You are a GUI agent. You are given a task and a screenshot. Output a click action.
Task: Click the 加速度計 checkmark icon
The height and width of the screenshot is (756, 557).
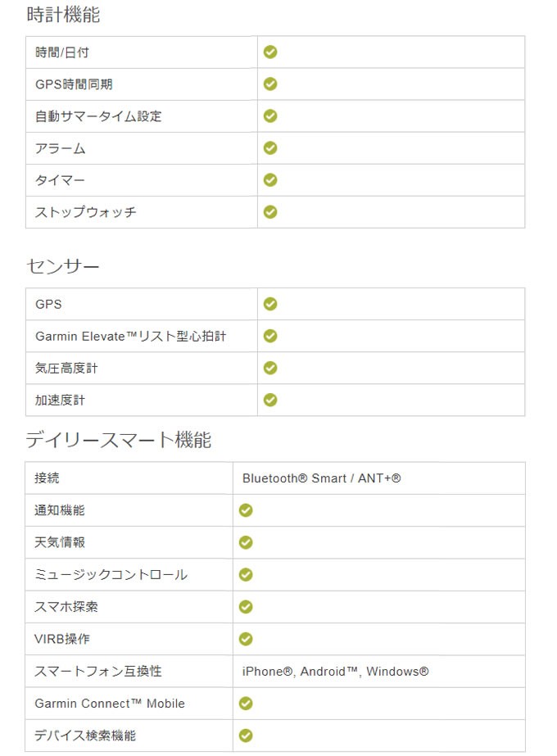coord(270,400)
